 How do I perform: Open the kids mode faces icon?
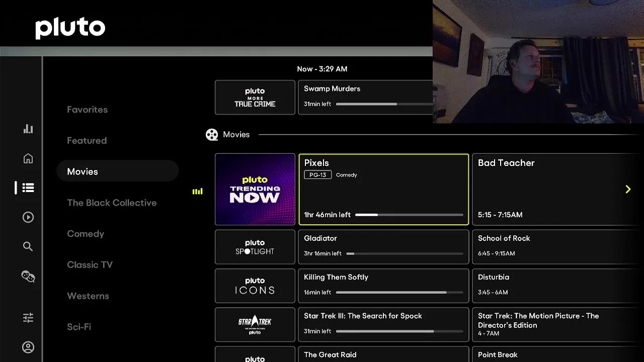pos(28,276)
